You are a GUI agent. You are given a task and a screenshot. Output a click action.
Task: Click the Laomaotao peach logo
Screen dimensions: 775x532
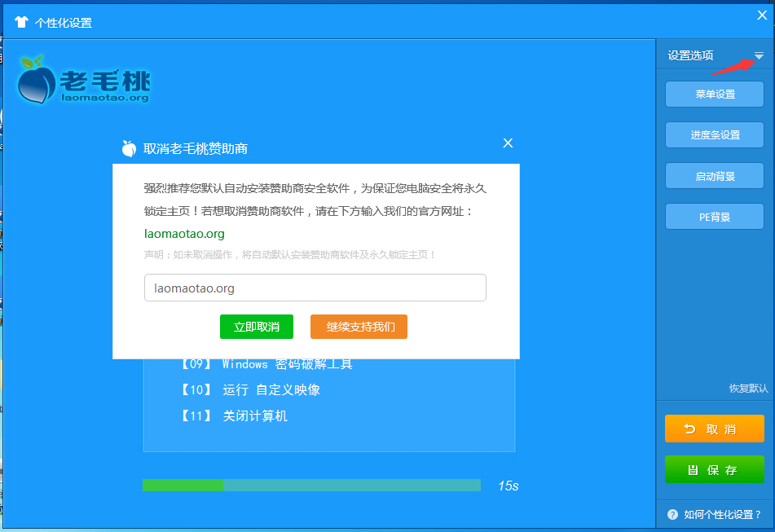(84, 80)
